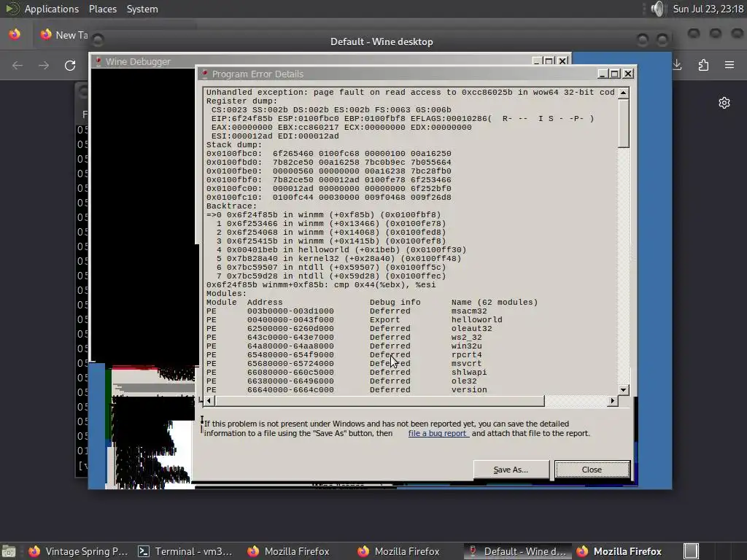Open Vintage Spring P... taskbar item
The height and width of the screenshot is (560, 747).
point(79,551)
